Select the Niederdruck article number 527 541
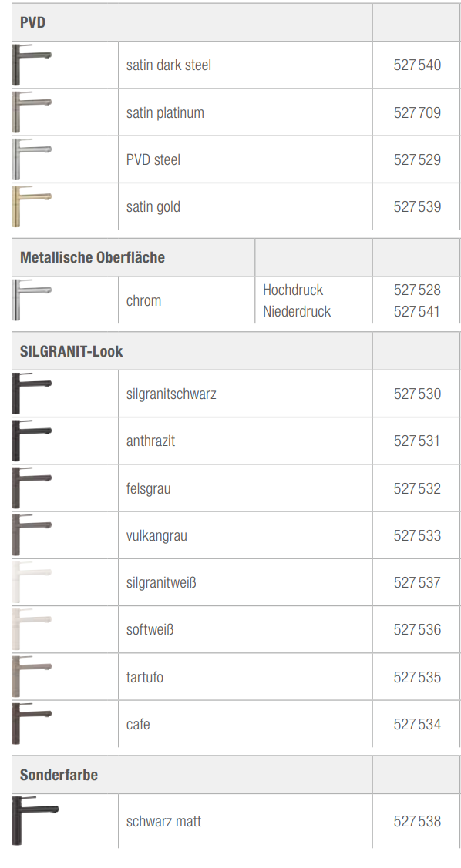The image size is (461, 868). (x=416, y=311)
